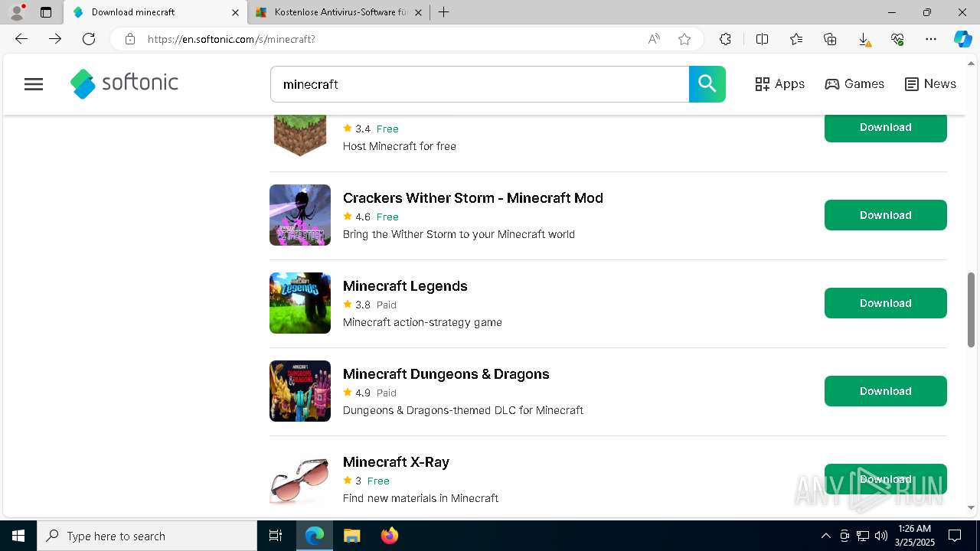Open Task View on taskbar
The image size is (980, 551).
tap(276, 536)
